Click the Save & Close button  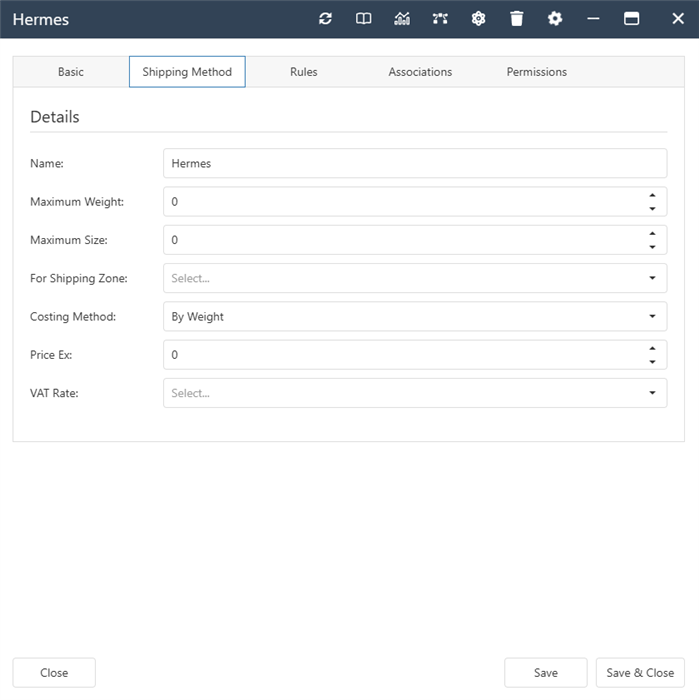pos(640,673)
